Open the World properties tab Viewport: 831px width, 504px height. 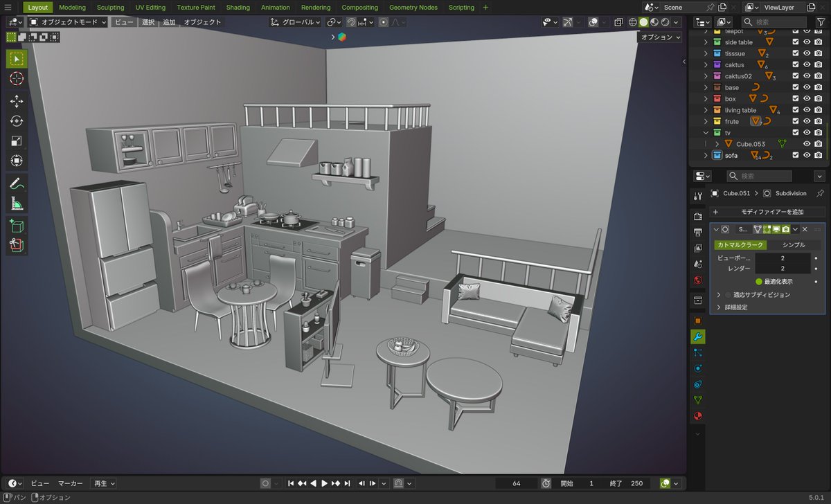698,280
